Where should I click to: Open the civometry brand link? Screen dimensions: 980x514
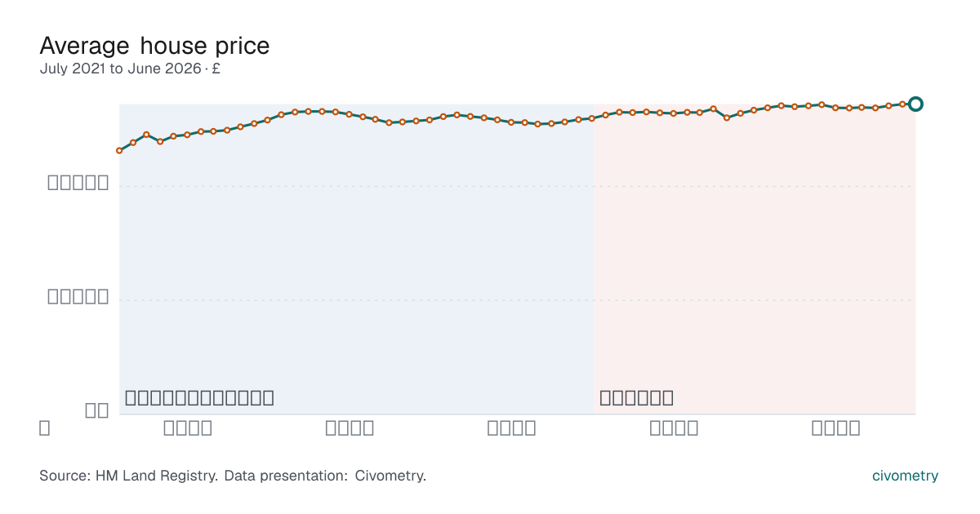pos(905,476)
